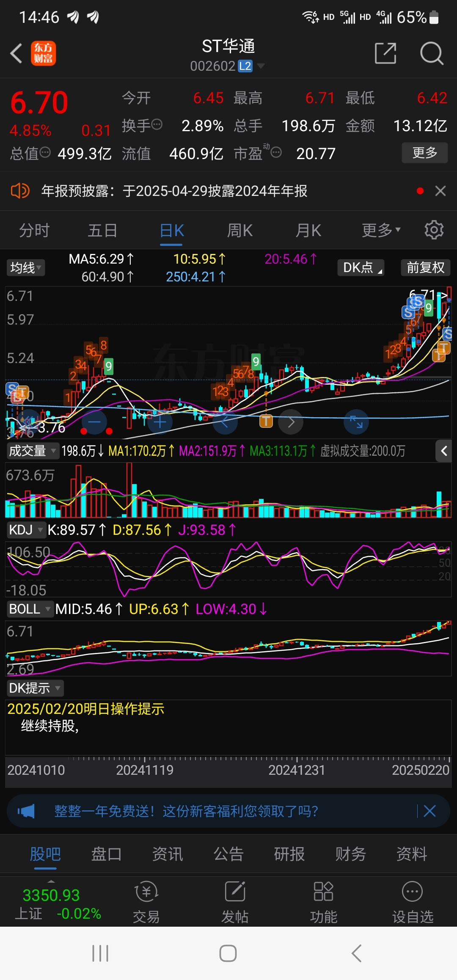Viewport: 457px width, 980px height.
Task: Select the 日K chart tab
Action: (x=172, y=231)
